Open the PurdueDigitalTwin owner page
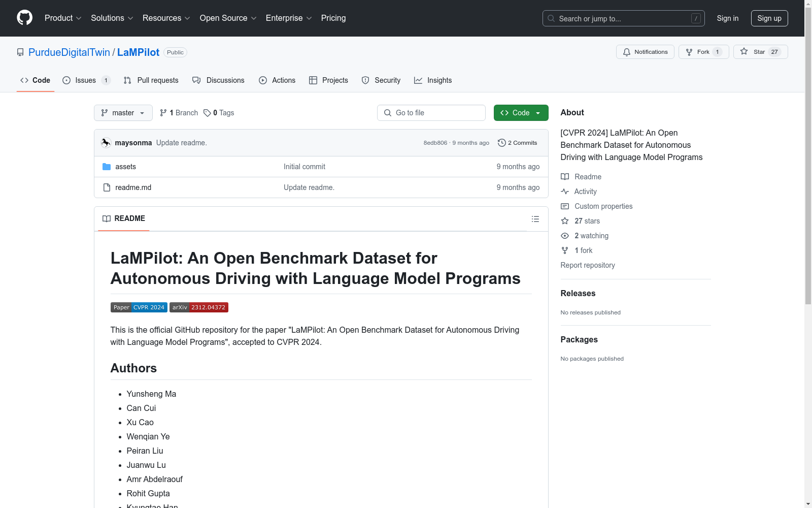 tap(69, 52)
